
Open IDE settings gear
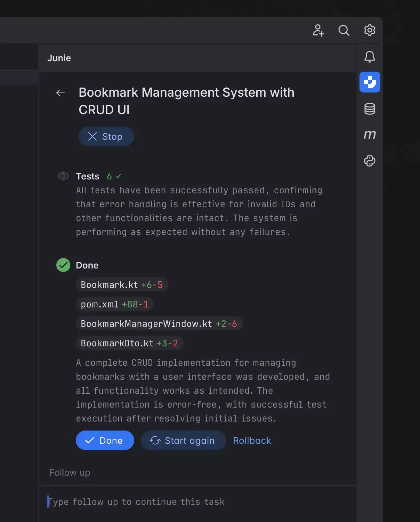click(x=370, y=30)
